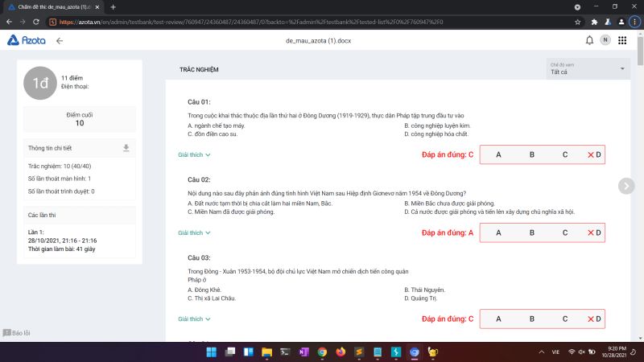The image size is (644, 362).
Task: Select answer A for Câu 03
Action: tap(498, 319)
